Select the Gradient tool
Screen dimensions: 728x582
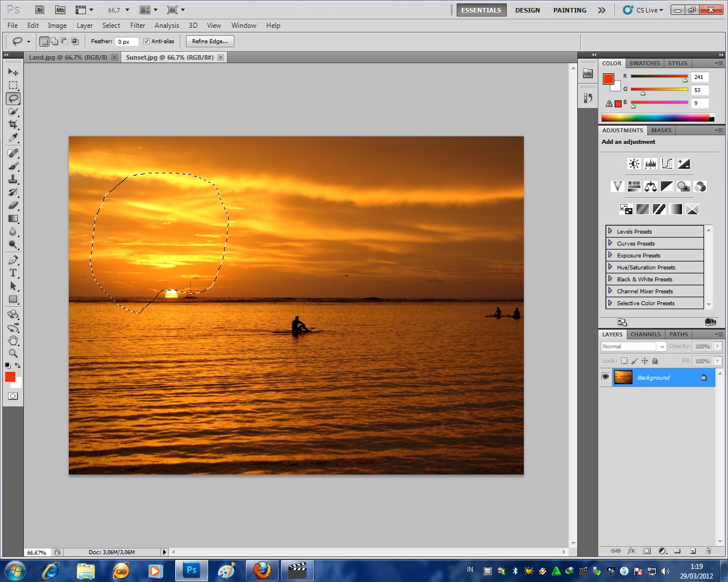pos(13,218)
